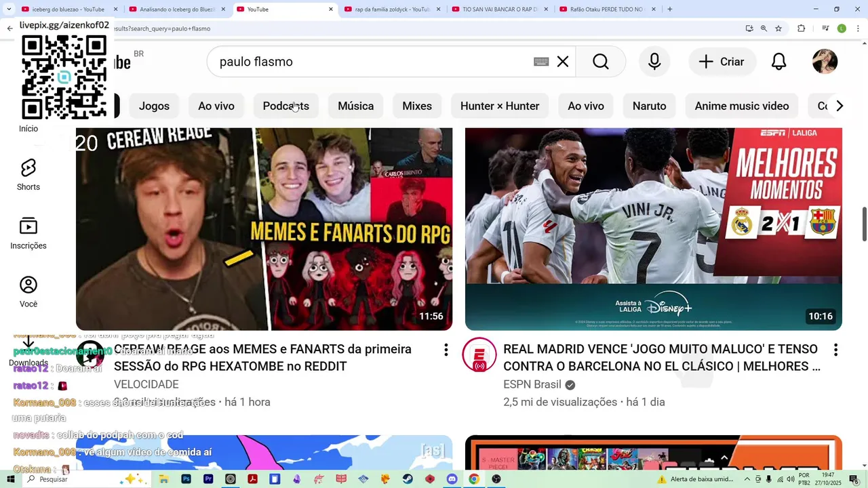This screenshot has width=868, height=488.
Task: Go back using the browser back arrow
Action: [9, 28]
